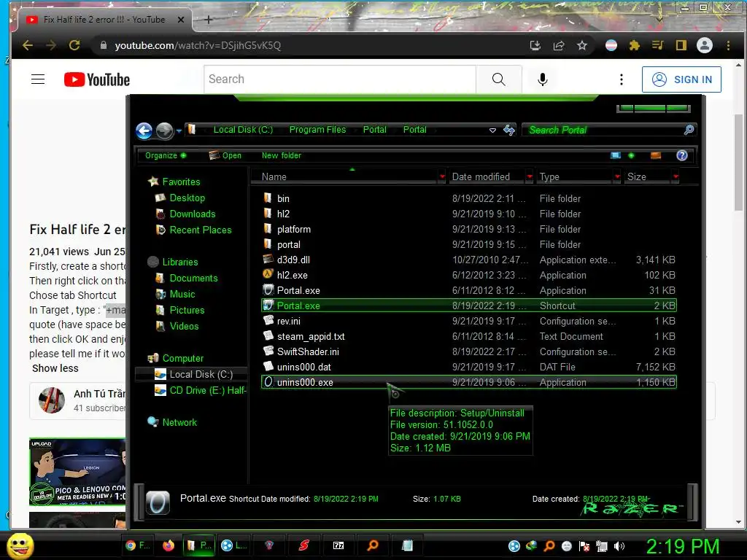Click Open in the Explorer toolbar

[225, 155]
